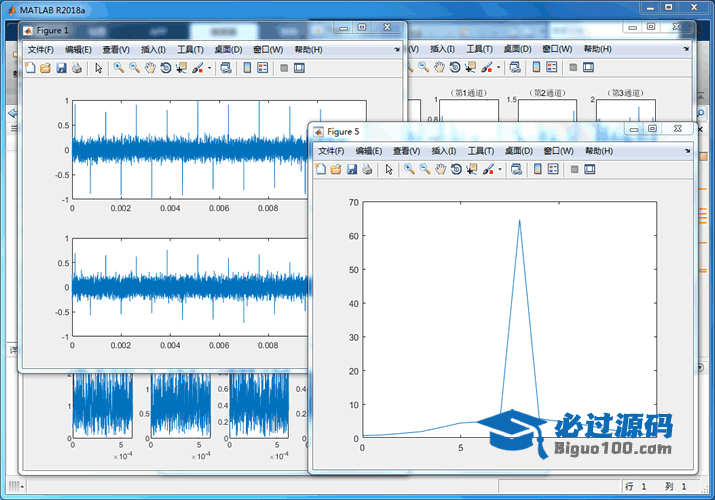The width and height of the screenshot is (715, 500).
Task: Open 工具(T) menu in background figure window
Action: pyautogui.click(x=479, y=49)
